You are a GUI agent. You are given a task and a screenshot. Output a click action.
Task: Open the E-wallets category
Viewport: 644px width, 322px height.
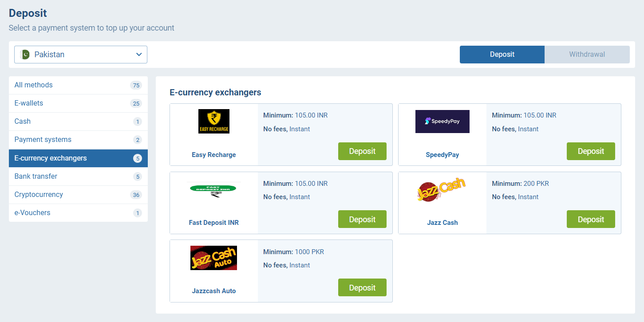(x=29, y=103)
